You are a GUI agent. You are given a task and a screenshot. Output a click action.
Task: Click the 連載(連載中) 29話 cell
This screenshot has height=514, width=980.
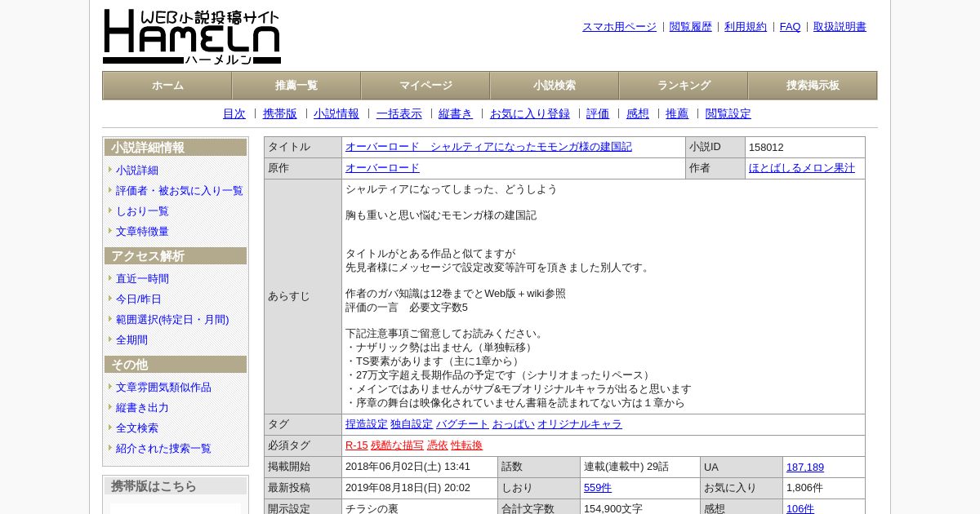tap(626, 467)
